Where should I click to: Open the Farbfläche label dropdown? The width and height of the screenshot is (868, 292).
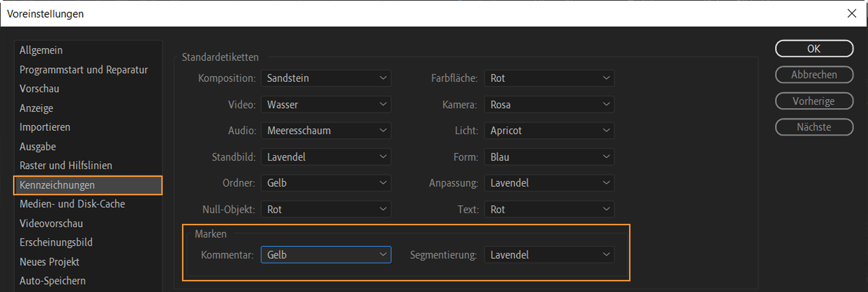549,78
